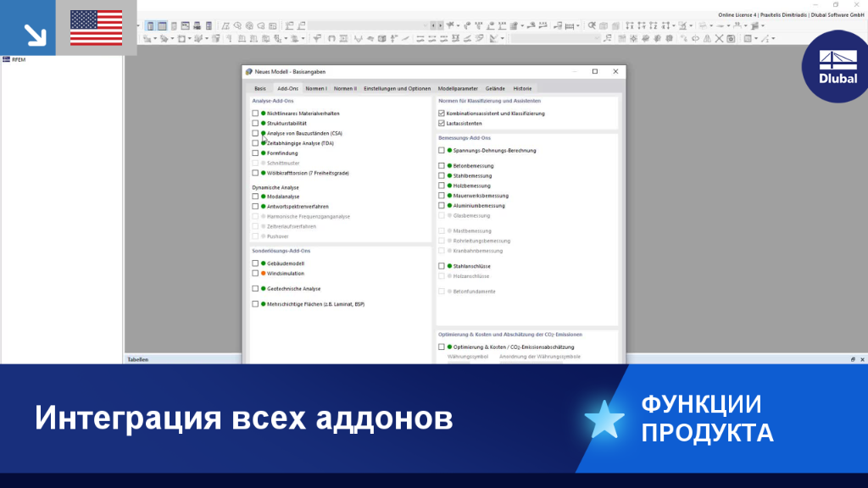Open the wide toolbar load case dropdown
Image resolution: width=868 pixels, height=488 pixels.
click(x=369, y=25)
